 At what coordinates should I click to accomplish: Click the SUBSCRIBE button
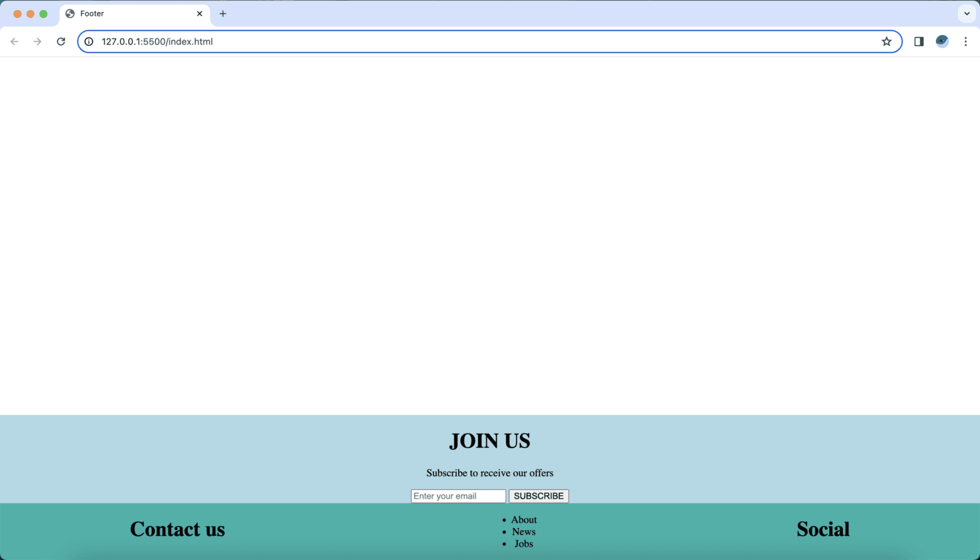pyautogui.click(x=538, y=496)
